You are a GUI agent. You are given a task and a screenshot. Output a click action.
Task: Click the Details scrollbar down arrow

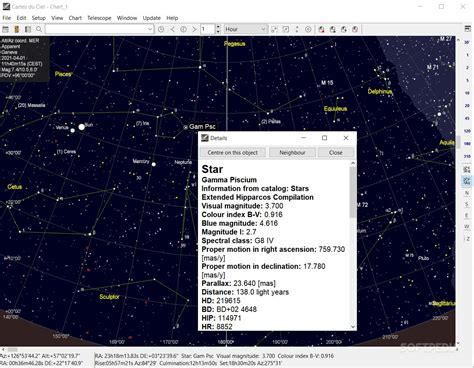click(353, 327)
